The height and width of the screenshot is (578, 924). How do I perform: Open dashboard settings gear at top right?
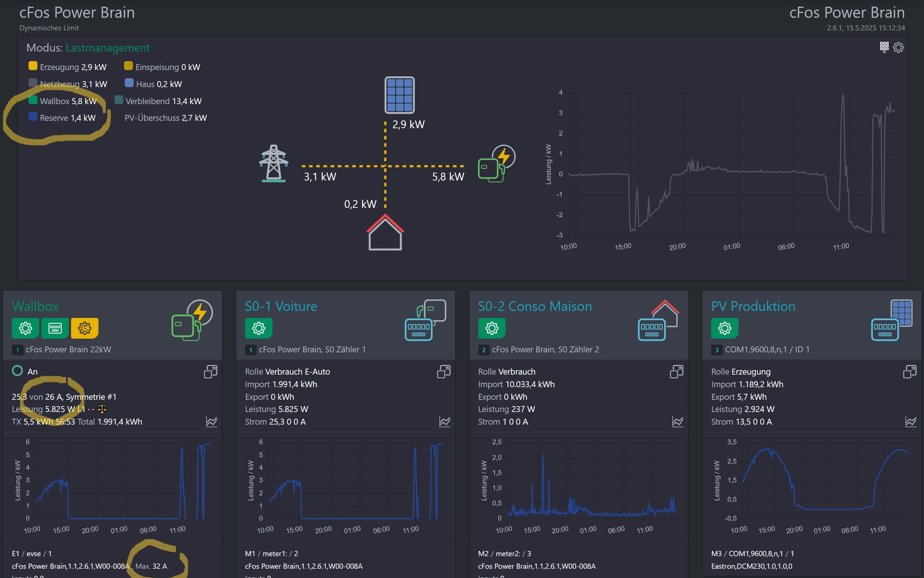tap(898, 47)
